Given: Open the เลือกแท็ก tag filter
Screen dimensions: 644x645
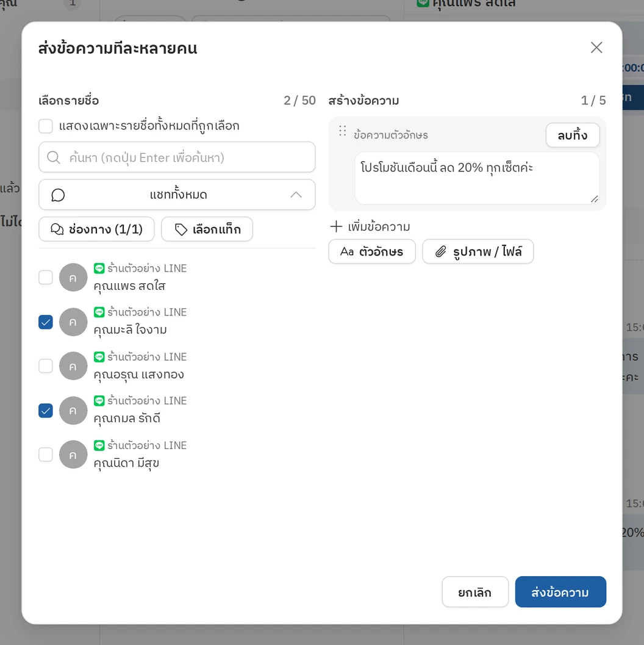Looking at the screenshot, I should click(x=207, y=229).
